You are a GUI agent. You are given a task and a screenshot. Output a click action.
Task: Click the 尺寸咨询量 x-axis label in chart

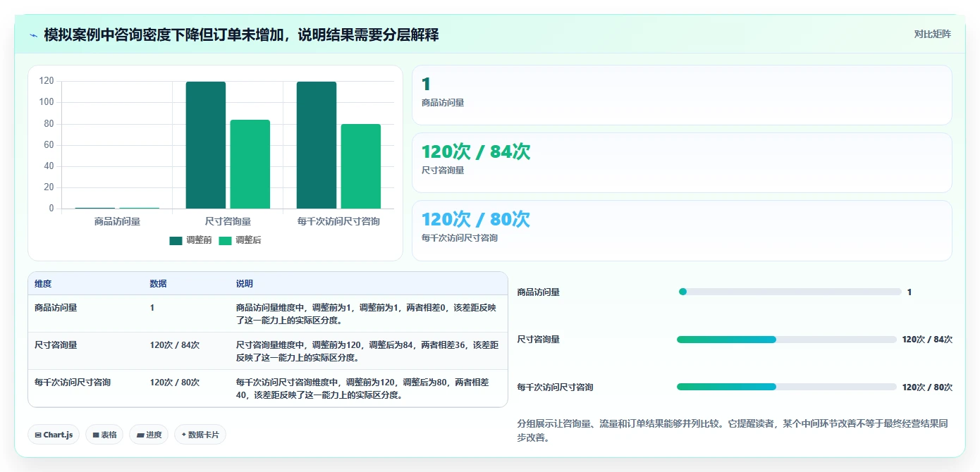click(x=228, y=221)
